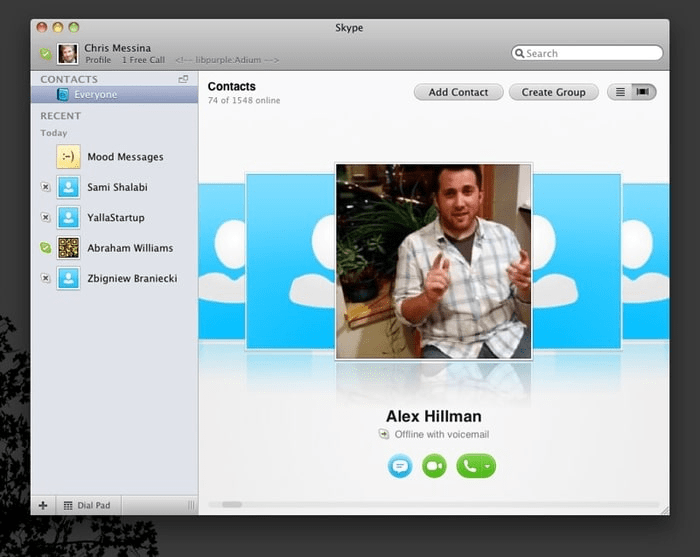Click Alex Hillman's contact photo
Screen dimensions: 700x557
(433, 261)
